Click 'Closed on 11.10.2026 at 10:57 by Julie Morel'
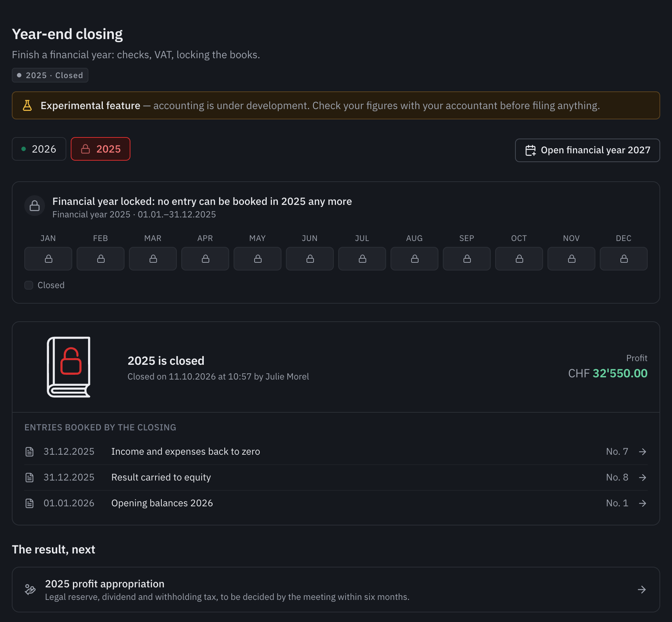Image resolution: width=672 pixels, height=622 pixels. coord(218,377)
